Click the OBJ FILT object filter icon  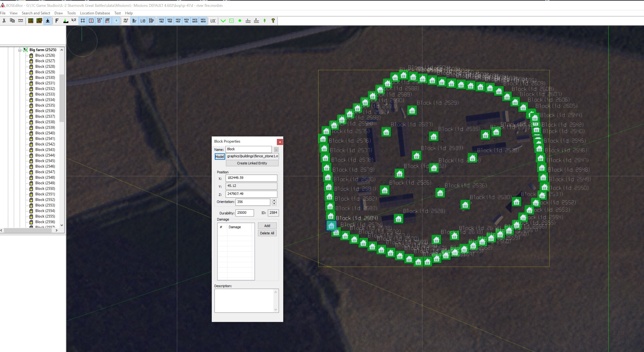click(126, 21)
